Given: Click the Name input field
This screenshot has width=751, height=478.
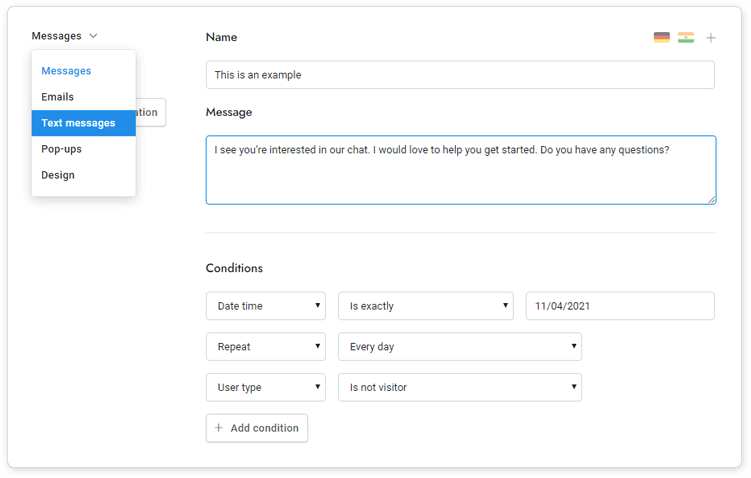Looking at the screenshot, I should [x=460, y=75].
